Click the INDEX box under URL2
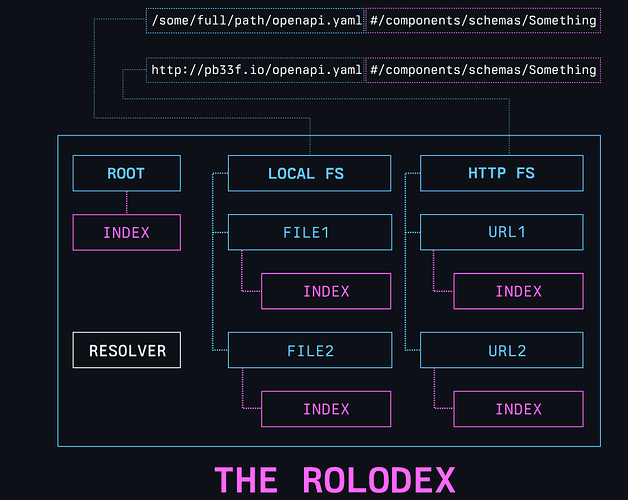 click(x=518, y=409)
